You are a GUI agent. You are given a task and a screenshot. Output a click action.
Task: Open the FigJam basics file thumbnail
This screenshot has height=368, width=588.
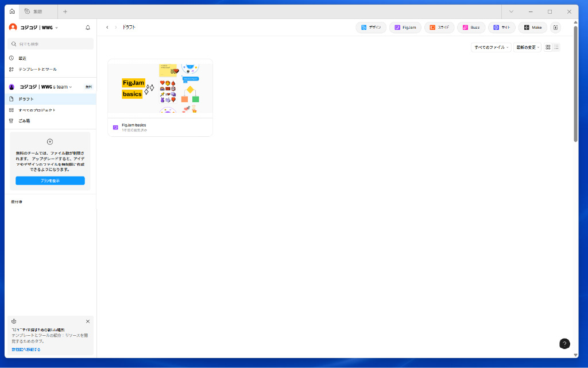(x=160, y=89)
